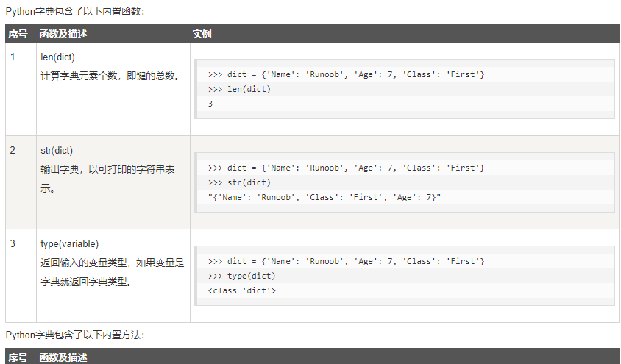The image size is (621, 364).
Task: Click the output value 3 in first example
Action: (210, 104)
